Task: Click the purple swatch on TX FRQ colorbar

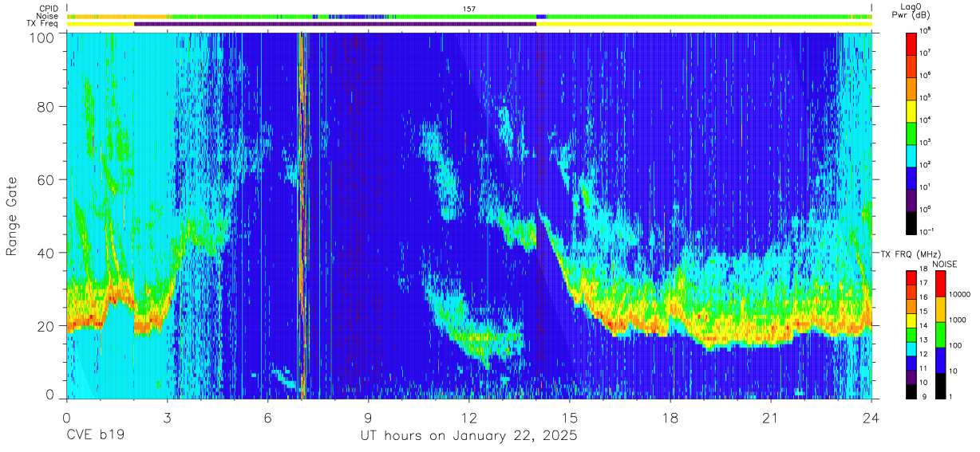Action: point(911,375)
